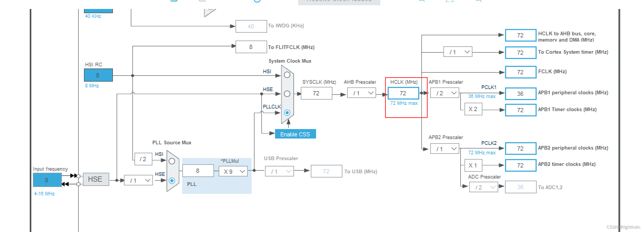Click the Cortex System timer value box
Screen dimensions: 644x232
(521, 52)
